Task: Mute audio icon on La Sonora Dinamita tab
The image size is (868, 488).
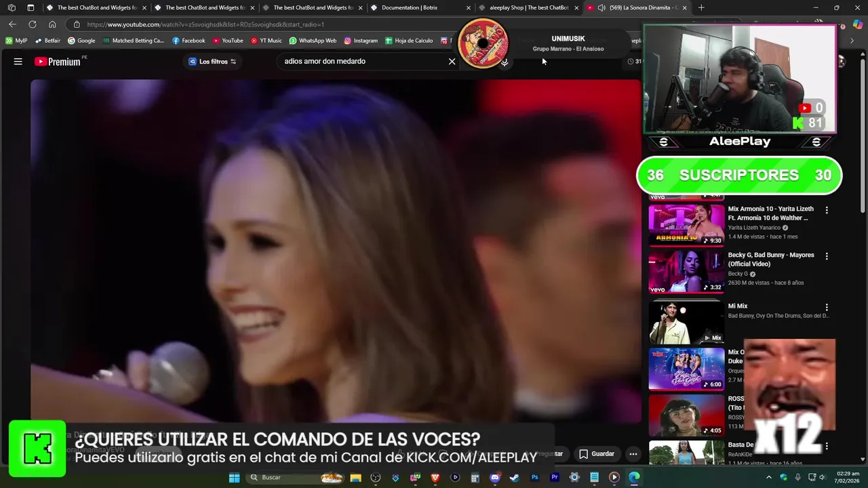Action: 601,7
